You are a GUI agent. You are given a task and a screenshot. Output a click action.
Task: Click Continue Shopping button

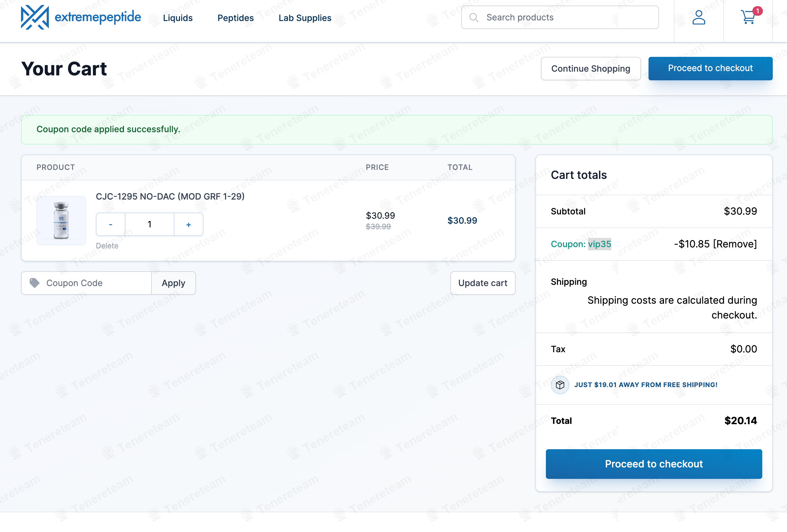pos(590,69)
